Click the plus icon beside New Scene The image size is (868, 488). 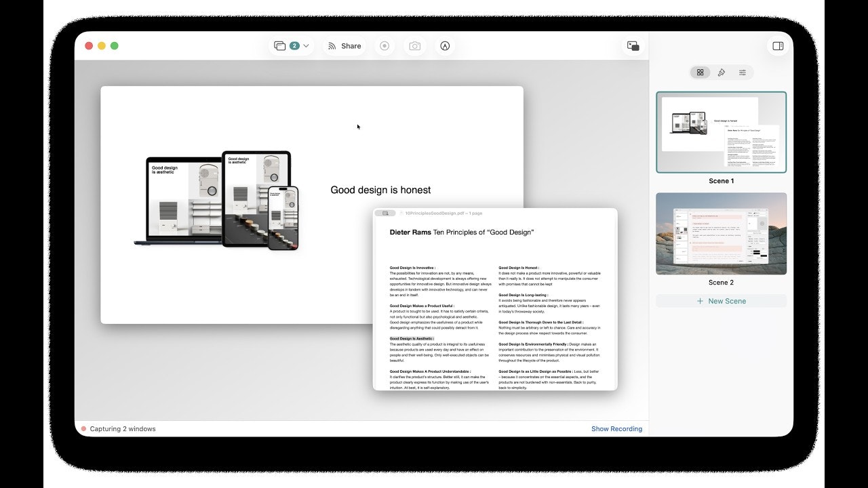(x=700, y=301)
